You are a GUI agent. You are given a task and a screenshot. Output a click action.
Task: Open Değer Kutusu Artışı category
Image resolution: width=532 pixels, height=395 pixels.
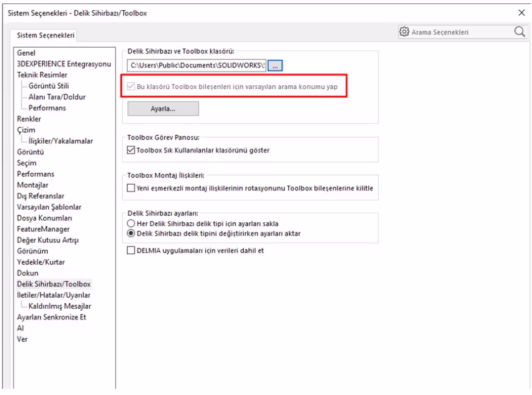[48, 240]
